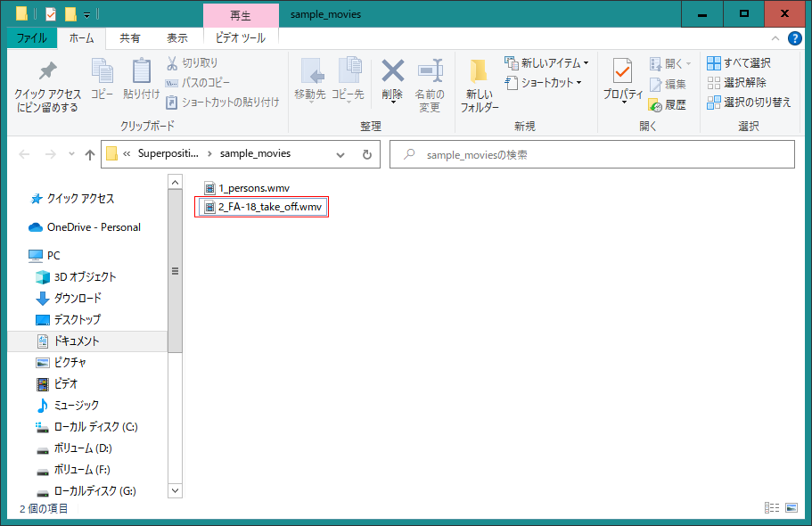Clear selection with 選択解除
Image resolution: width=812 pixels, height=526 pixels.
(736, 82)
